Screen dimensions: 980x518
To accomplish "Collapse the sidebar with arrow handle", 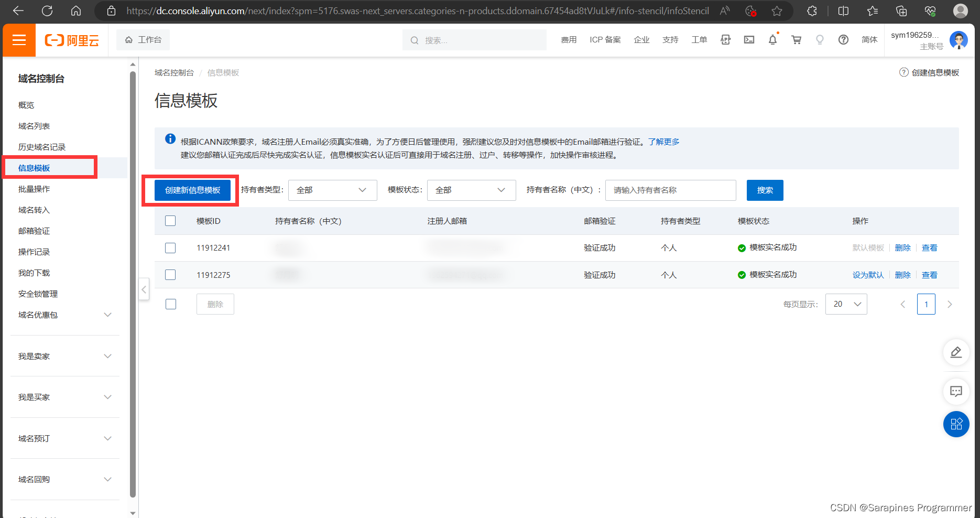I will 144,289.
